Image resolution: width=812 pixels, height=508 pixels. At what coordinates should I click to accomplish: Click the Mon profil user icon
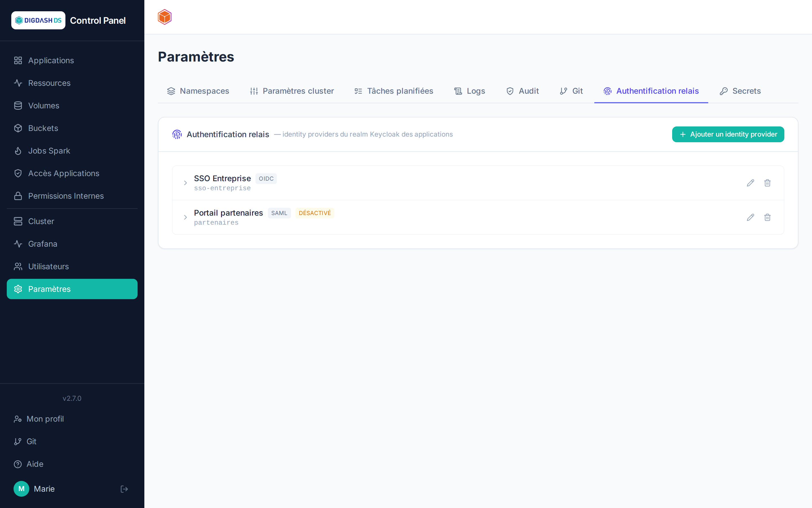pyautogui.click(x=18, y=419)
